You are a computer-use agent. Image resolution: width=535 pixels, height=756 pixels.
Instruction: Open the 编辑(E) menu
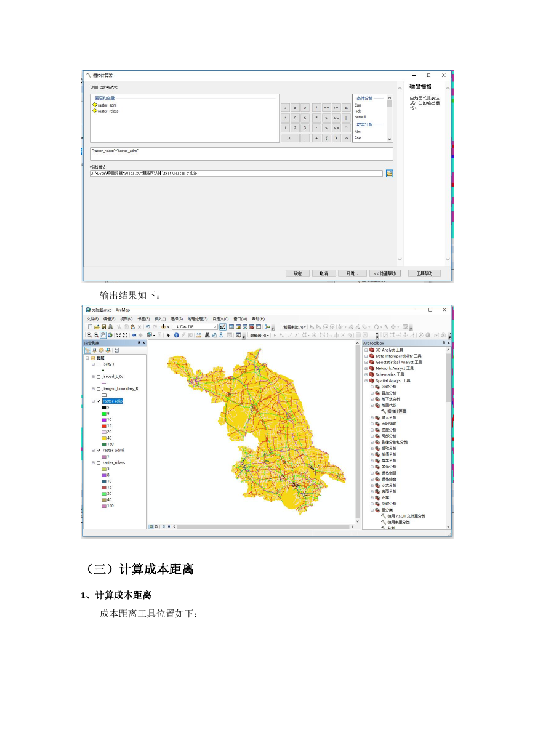pos(109,319)
